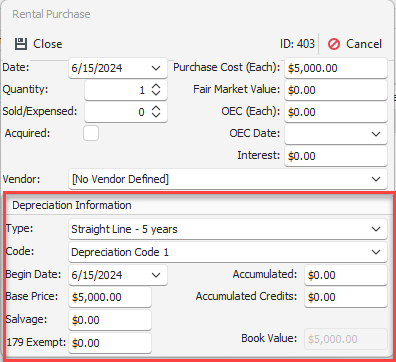Open the depreciation Type dropdown
Screen dimensions: 396x362
[376, 229]
